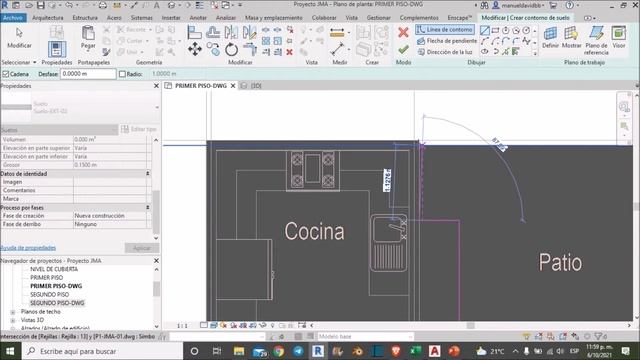Image resolution: width=640 pixels, height=360 pixels.
Task: Cancel sketch with the red X Modo button
Action: pos(403,33)
